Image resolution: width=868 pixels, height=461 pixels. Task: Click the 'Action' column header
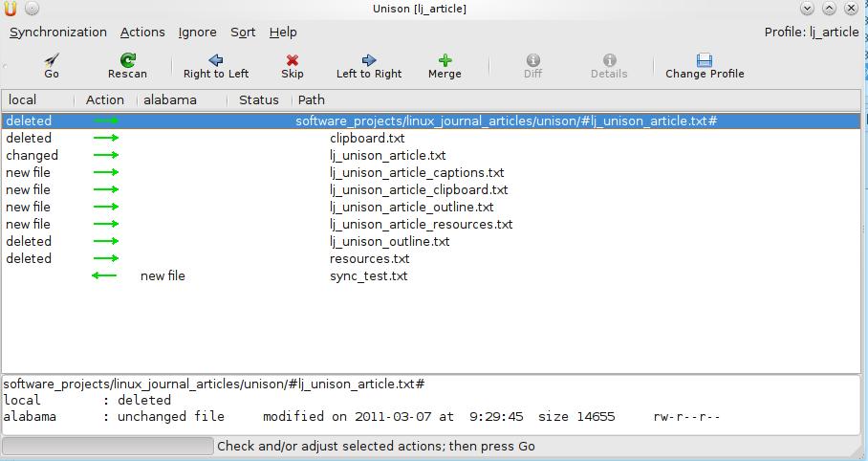[105, 99]
